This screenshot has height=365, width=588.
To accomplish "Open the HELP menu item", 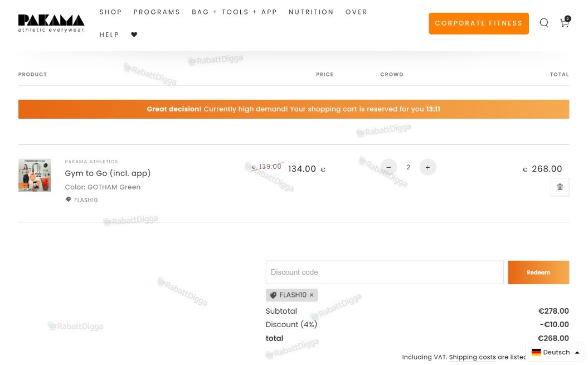I will (109, 35).
